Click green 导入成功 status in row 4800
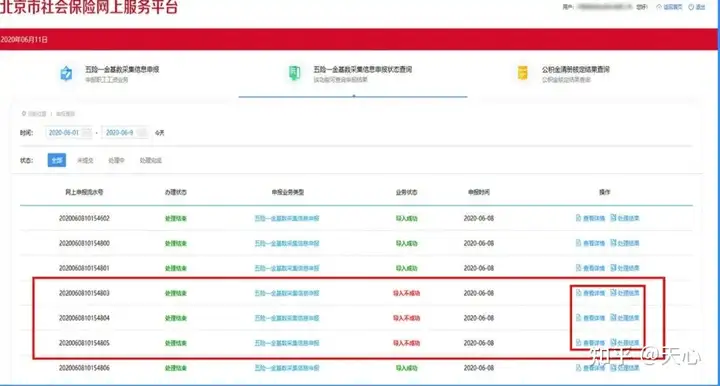This screenshot has width=720, height=386. point(406,243)
